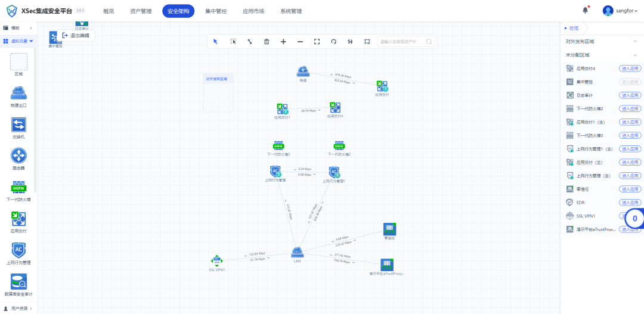Click the refresh rotate icon in toolbar

[x=334, y=42]
